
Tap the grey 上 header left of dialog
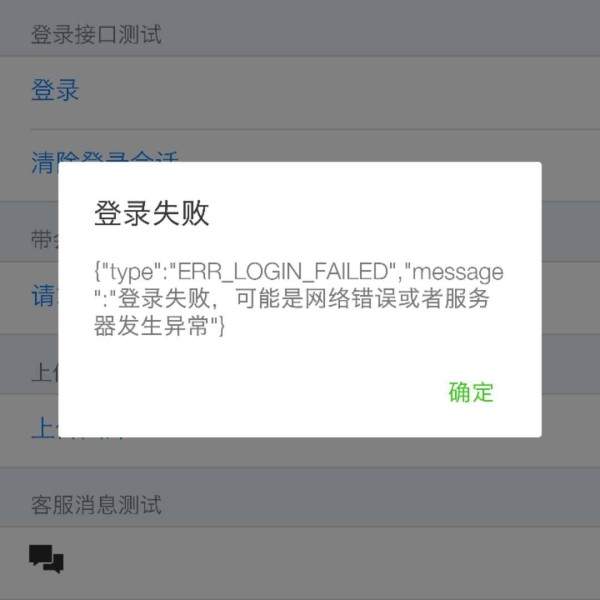(x=45, y=373)
